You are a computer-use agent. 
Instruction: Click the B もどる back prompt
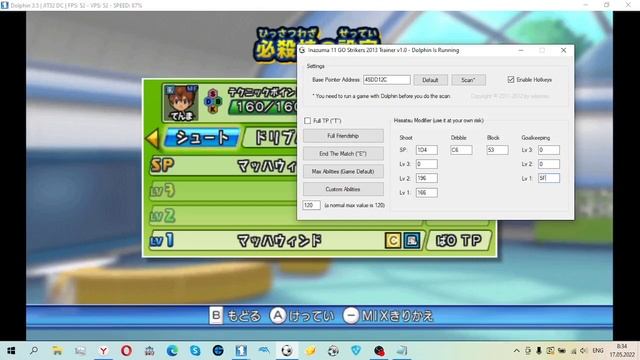235,316
